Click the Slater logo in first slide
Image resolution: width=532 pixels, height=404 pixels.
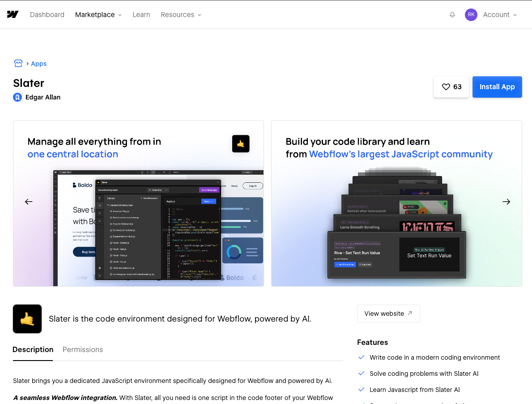point(241,144)
